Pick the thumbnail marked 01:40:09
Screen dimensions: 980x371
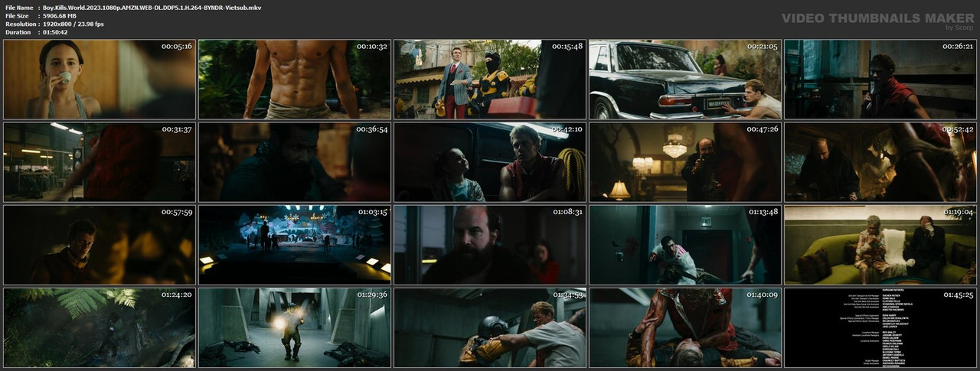point(685,327)
